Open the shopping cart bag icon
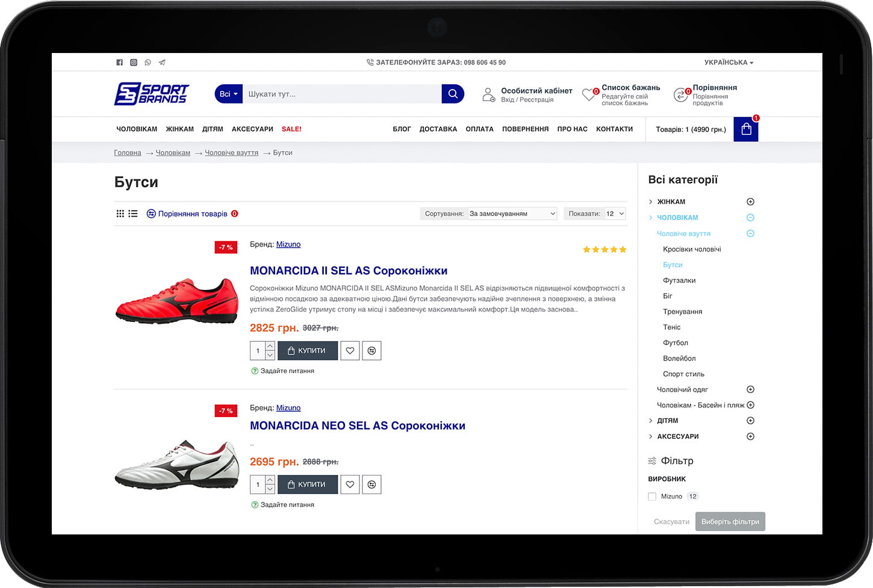 (746, 129)
